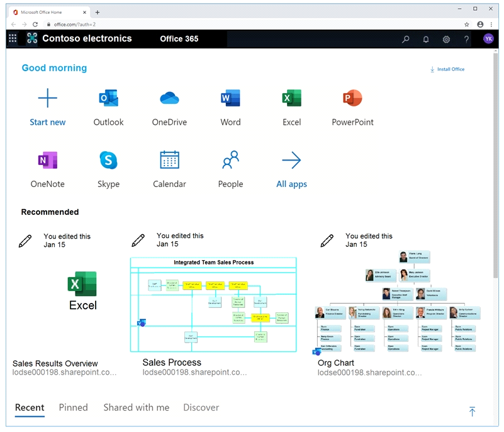Open the Sales Process diagram thumbnail
Image resolution: width=504 pixels, height=432 pixels.
[213, 305]
